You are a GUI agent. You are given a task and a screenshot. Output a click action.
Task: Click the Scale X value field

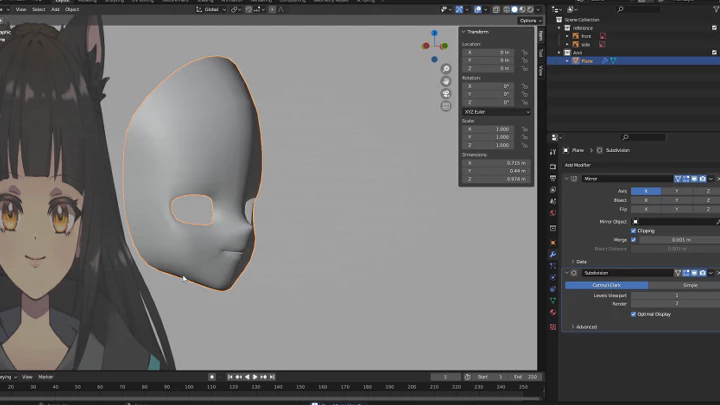click(489, 129)
